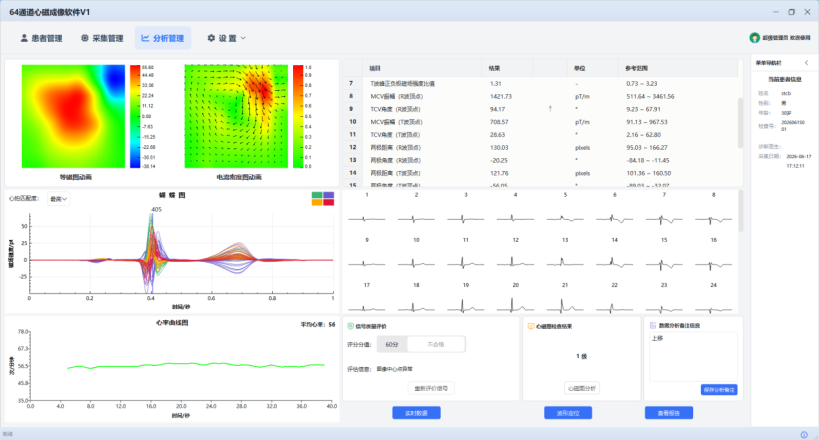This screenshot has height=440, width=819.
Task: Collapse the right navigation side panel arrow
Action: point(806,63)
